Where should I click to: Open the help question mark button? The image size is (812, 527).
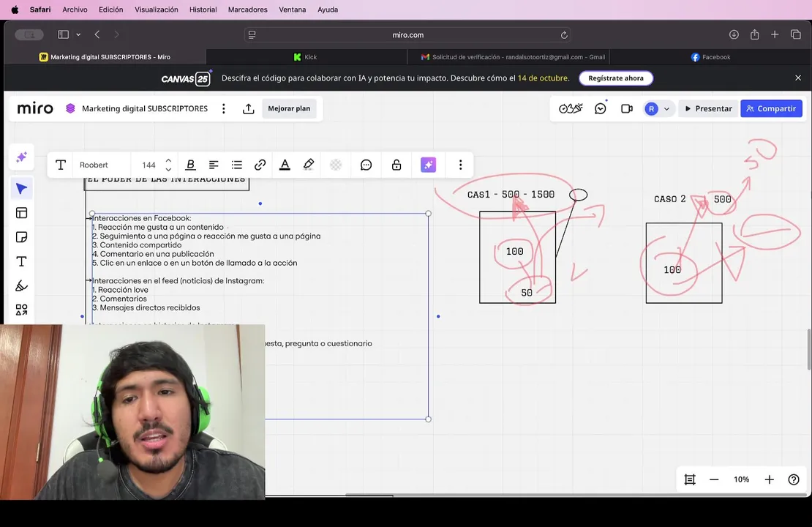[794, 480]
